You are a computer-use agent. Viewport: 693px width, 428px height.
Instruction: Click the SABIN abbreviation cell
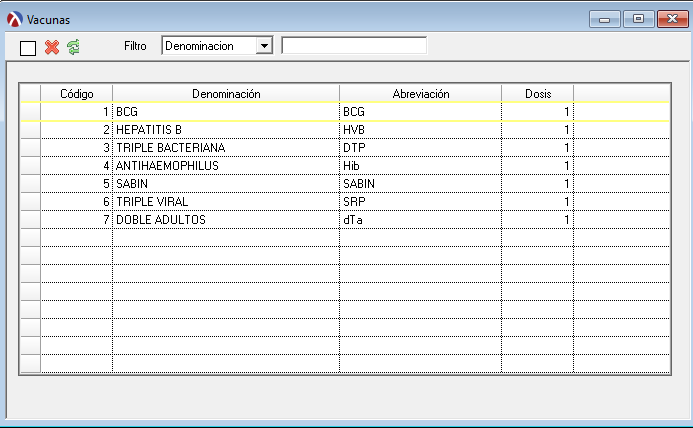click(420, 184)
